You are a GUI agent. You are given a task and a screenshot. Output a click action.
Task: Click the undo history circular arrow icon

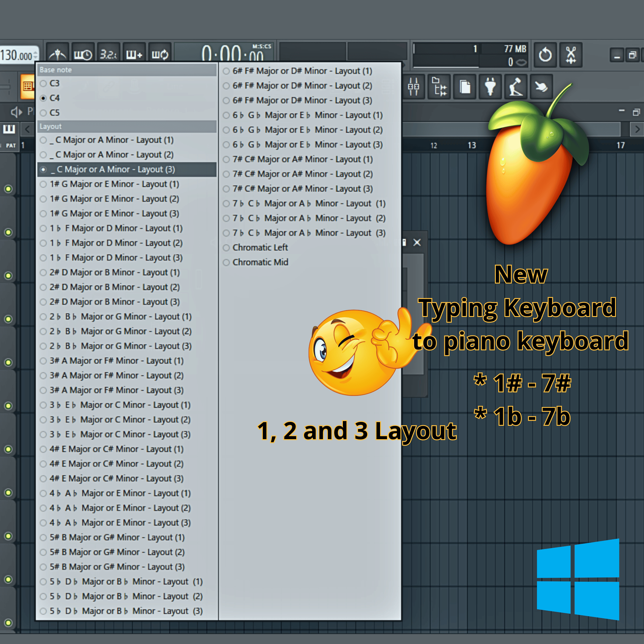coord(545,55)
